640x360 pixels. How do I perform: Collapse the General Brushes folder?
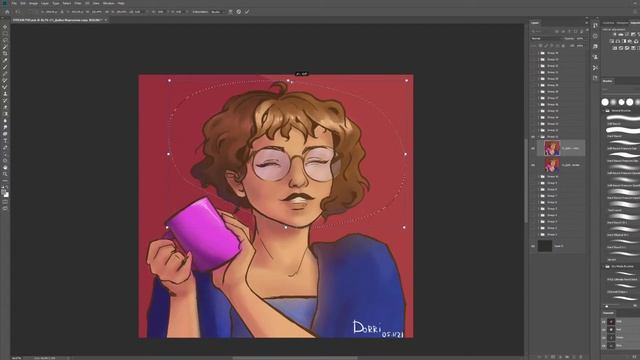pyautogui.click(x=603, y=111)
